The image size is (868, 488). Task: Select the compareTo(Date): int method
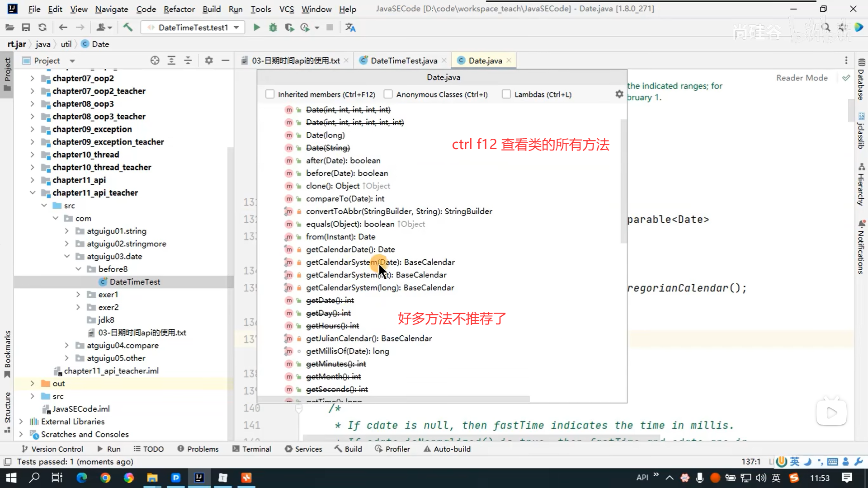point(345,198)
